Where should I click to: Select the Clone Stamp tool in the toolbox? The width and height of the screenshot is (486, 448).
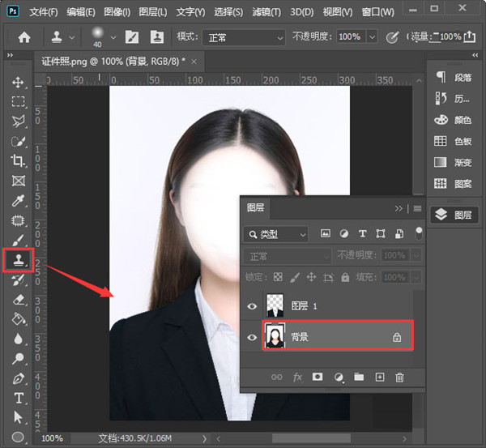pyautogui.click(x=17, y=260)
